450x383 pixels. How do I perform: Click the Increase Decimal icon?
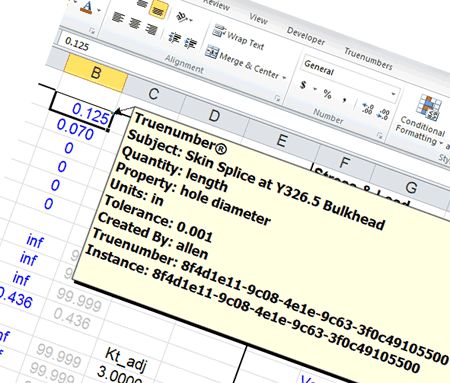(x=367, y=109)
